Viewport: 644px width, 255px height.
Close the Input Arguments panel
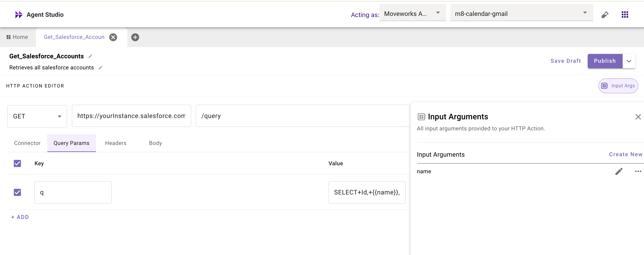coord(638,117)
